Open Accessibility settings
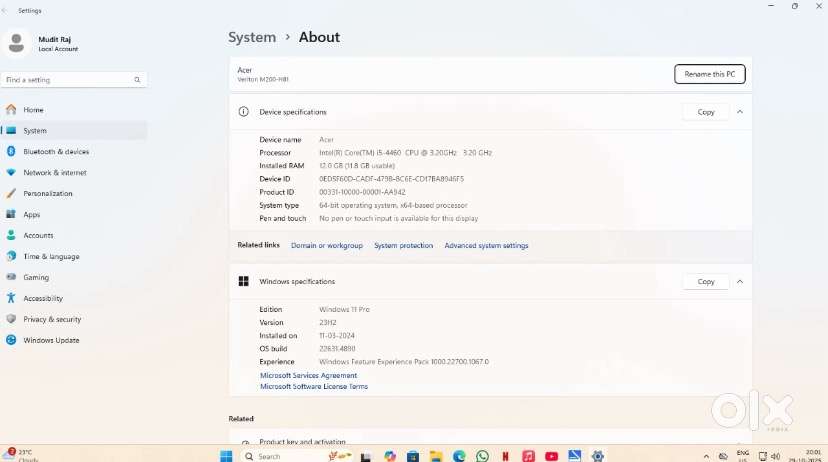This screenshot has height=462, width=828. pos(43,299)
